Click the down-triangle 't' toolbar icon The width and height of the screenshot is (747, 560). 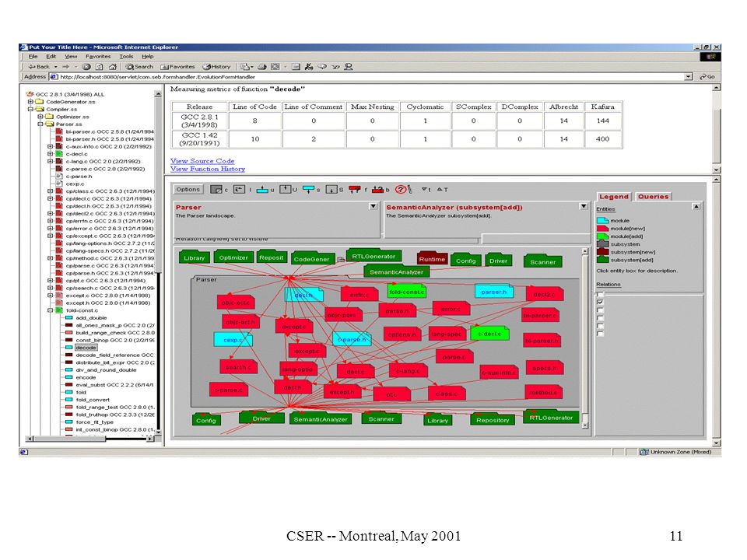pyautogui.click(x=424, y=189)
